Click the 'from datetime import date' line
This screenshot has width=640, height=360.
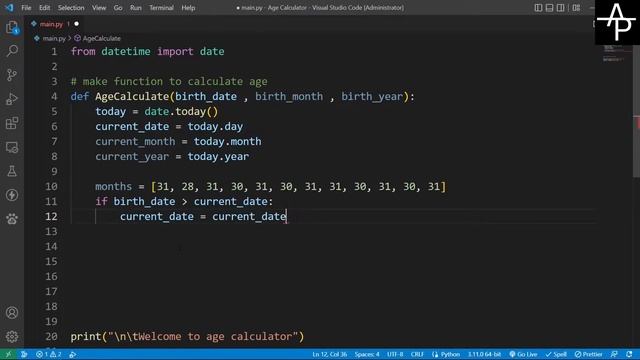pos(147,51)
